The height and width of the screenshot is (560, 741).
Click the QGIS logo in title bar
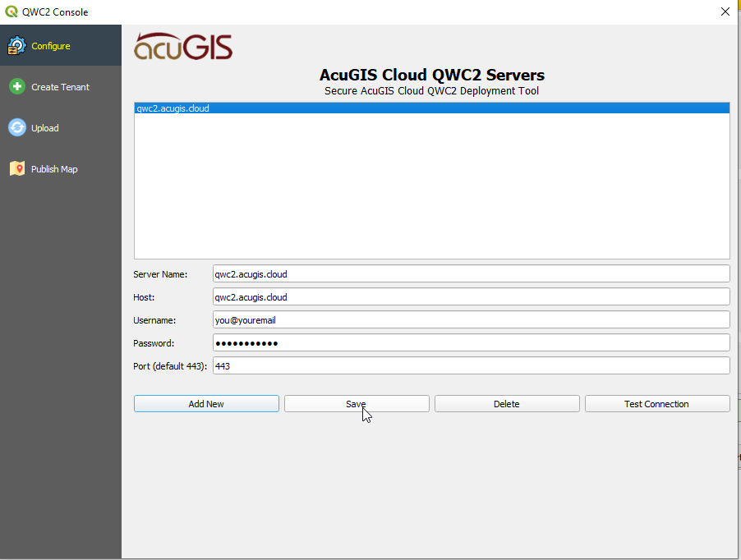pyautogui.click(x=11, y=11)
